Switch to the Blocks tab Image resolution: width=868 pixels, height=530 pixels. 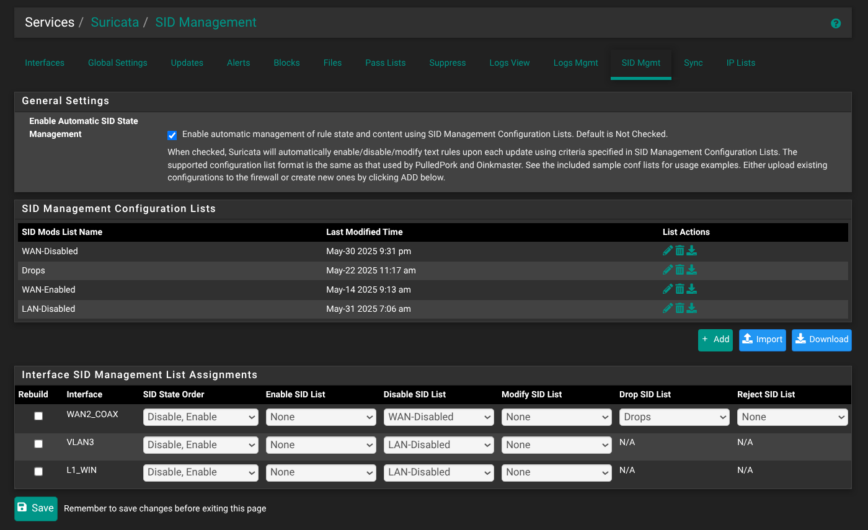(286, 63)
